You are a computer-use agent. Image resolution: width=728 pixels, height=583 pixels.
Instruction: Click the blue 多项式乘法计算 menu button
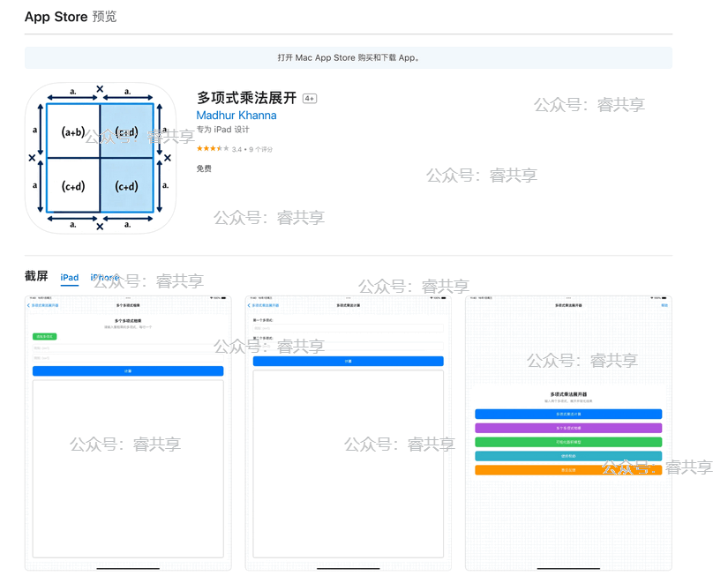(x=567, y=414)
